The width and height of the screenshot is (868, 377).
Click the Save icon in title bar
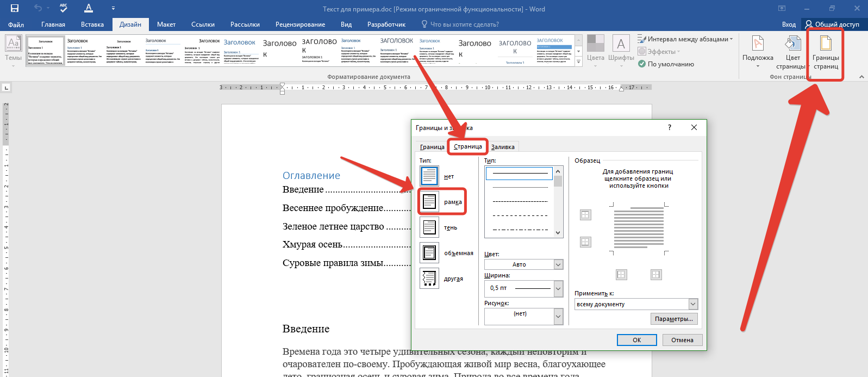pyautogui.click(x=15, y=8)
